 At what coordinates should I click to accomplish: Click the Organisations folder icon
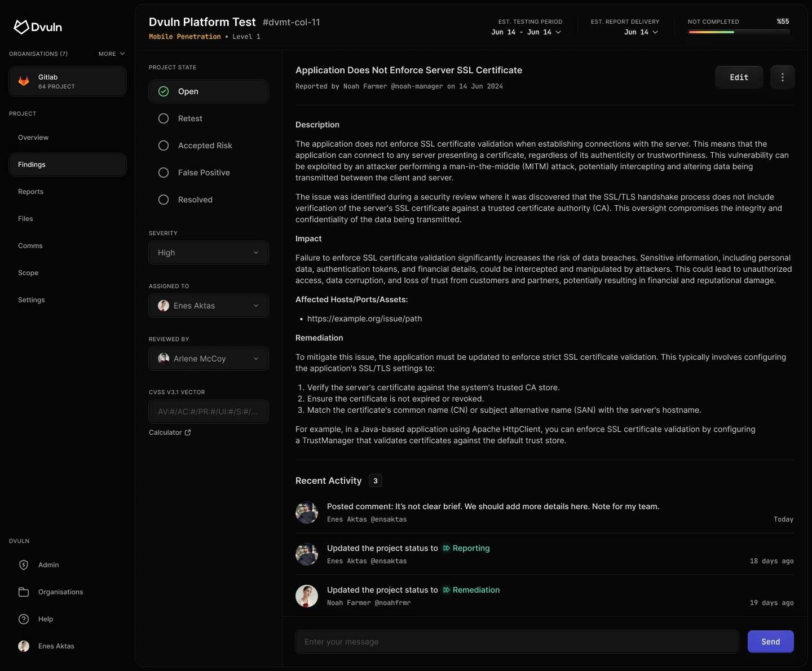coord(24,592)
